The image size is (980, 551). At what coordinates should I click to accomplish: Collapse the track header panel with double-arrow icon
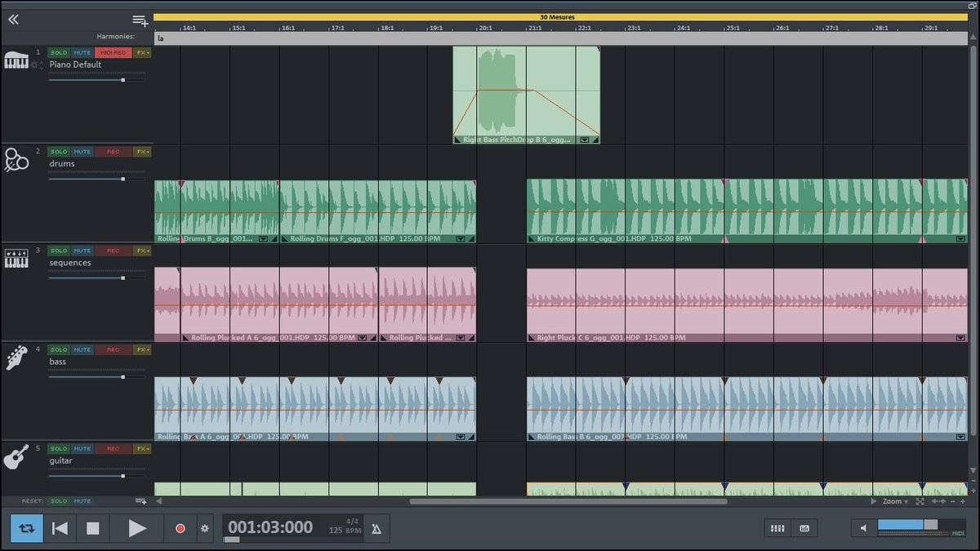tap(13, 20)
